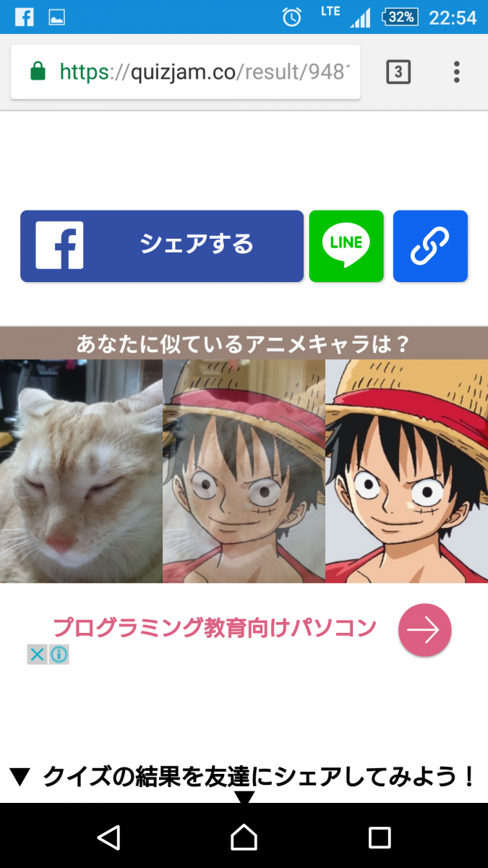Open Chrome's three-dot menu

pyautogui.click(x=456, y=72)
